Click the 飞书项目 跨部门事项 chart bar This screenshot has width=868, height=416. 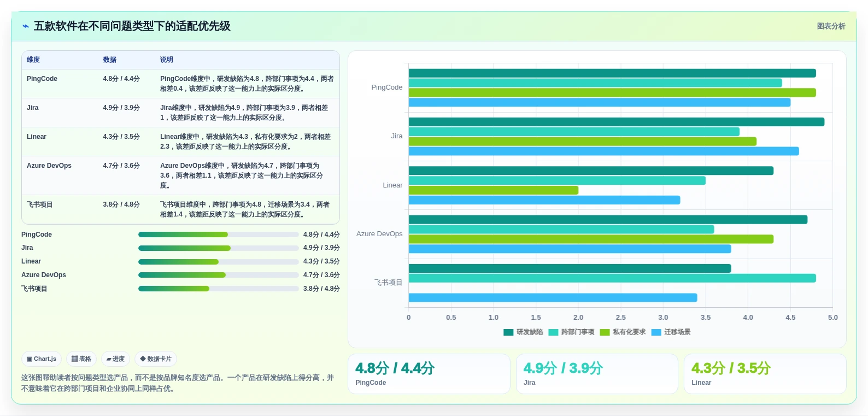[612, 278]
